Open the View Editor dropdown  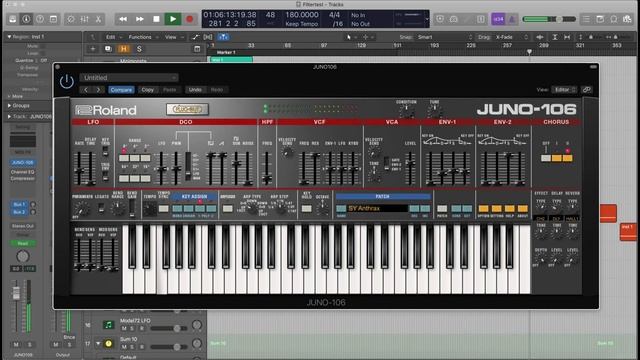(x=564, y=90)
